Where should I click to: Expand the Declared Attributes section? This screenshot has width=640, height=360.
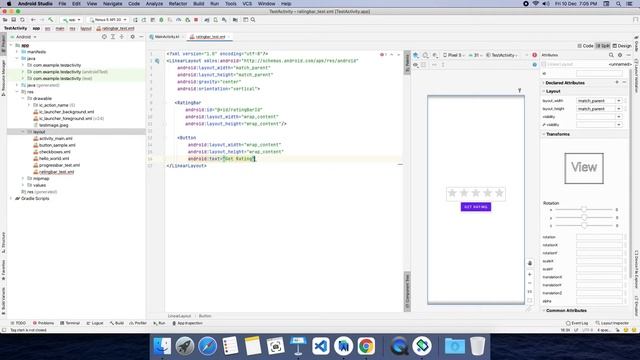pyautogui.click(x=544, y=83)
